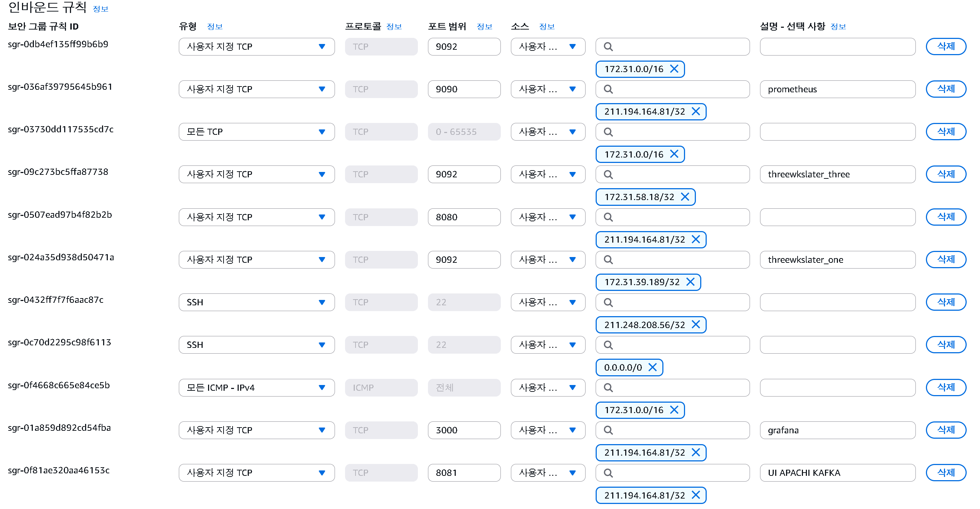This screenshot has width=980, height=509.
Task: Click source search box on ICMP rule
Action: (x=672, y=387)
